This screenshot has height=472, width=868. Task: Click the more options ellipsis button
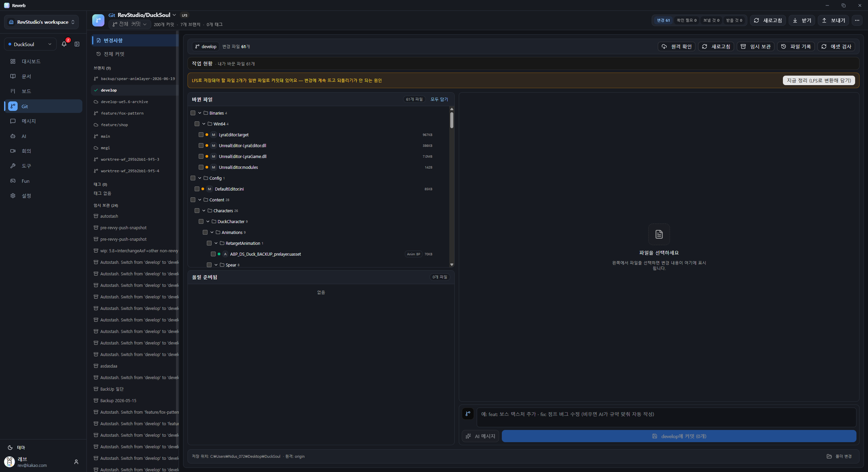[x=857, y=20]
